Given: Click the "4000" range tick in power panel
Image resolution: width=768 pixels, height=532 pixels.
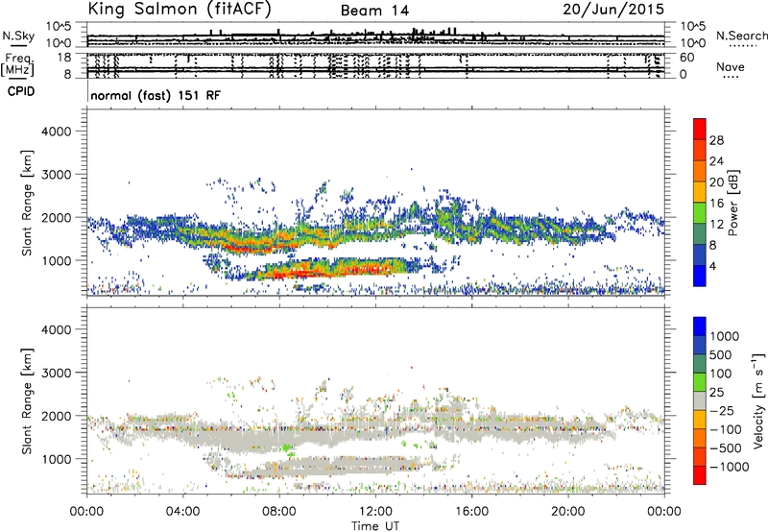Looking at the screenshot, I should click(x=56, y=132).
